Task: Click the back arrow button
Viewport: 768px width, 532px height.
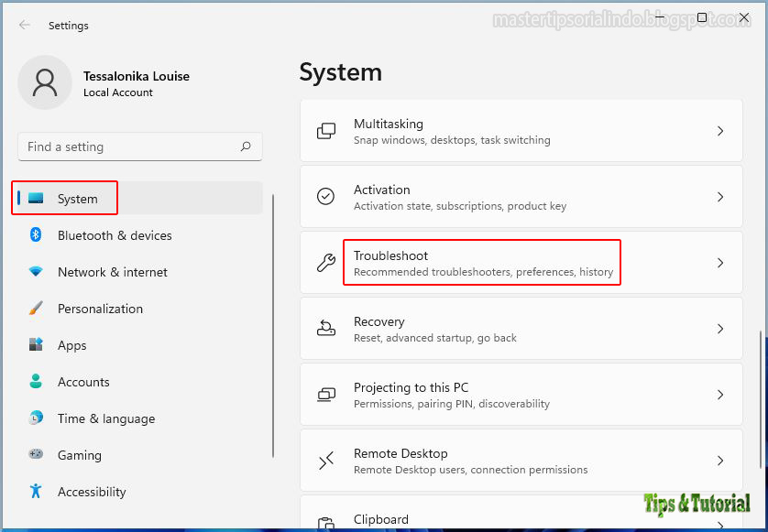Action: 24,26
